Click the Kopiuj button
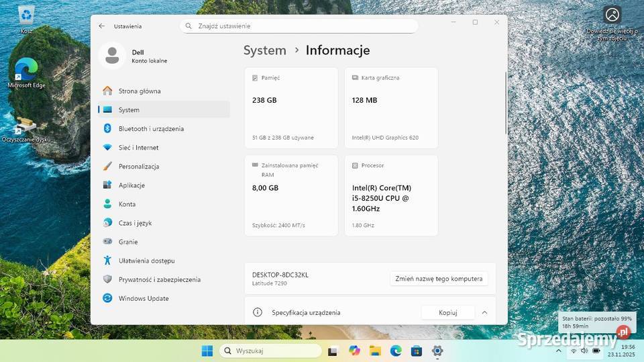Image resolution: width=644 pixels, height=362 pixels. (x=447, y=313)
